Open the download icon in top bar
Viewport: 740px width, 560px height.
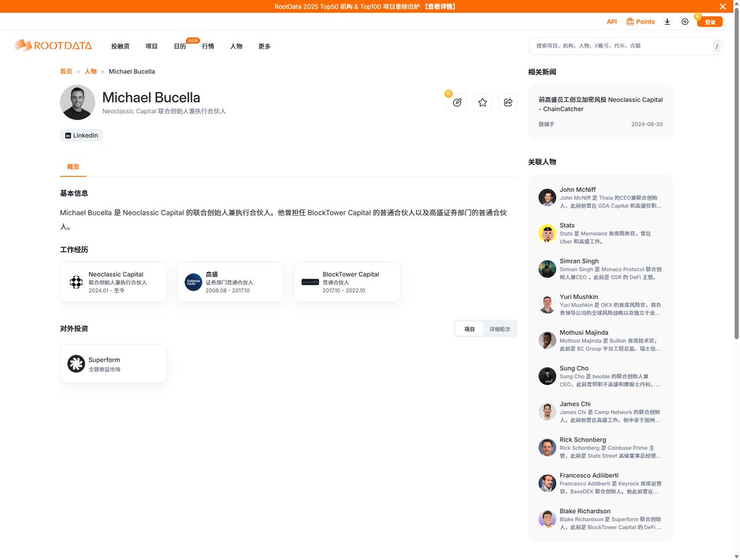click(667, 22)
